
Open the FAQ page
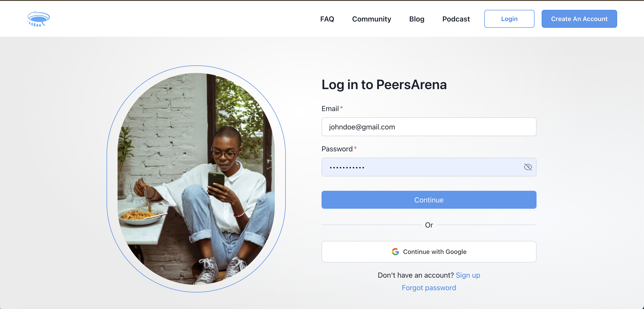point(327,19)
